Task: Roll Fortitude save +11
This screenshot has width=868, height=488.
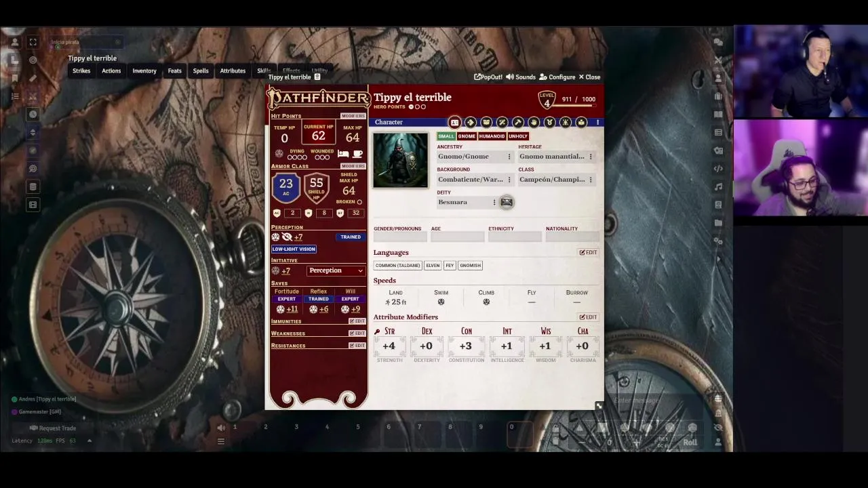Action: point(287,309)
